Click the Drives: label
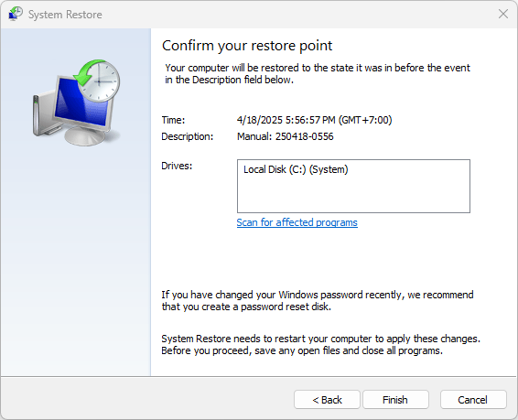The height and width of the screenshot is (420, 518). click(177, 166)
